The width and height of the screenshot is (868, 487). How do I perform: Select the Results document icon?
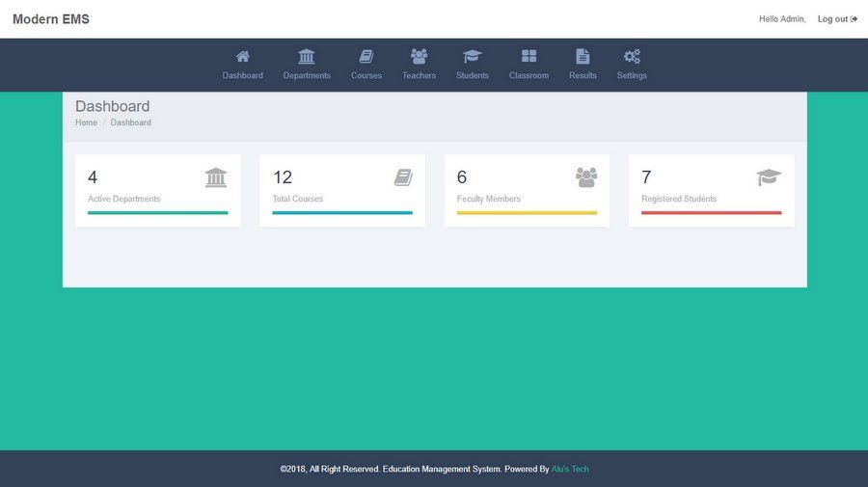pos(583,57)
